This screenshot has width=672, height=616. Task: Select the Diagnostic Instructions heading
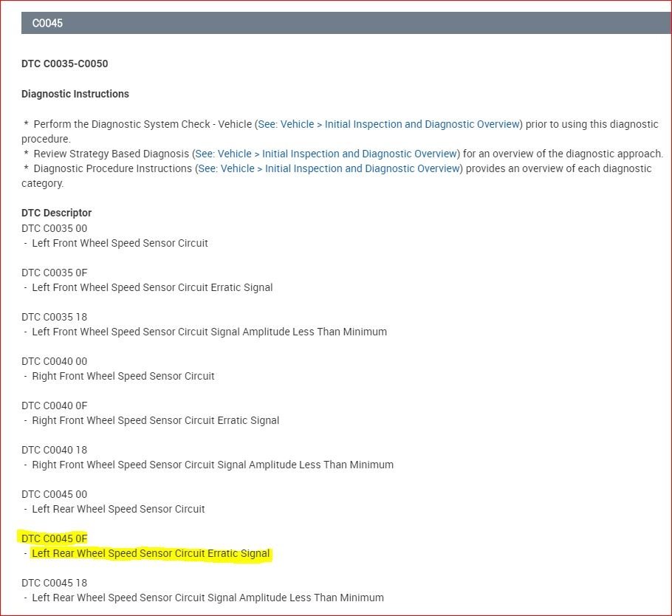click(75, 94)
